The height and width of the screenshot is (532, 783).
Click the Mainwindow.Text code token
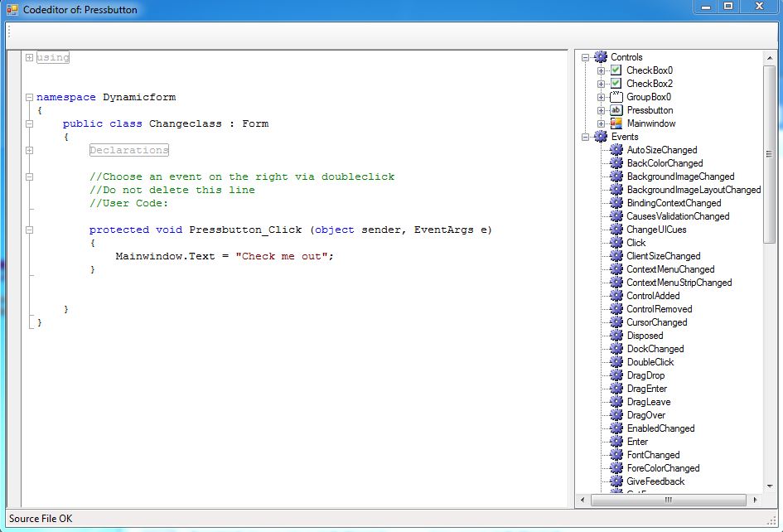165,256
